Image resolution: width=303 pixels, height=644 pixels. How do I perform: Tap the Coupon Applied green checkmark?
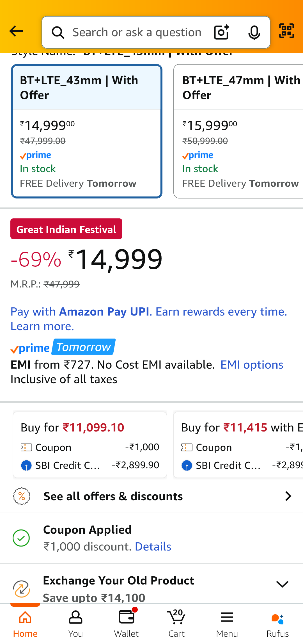tap(21, 538)
